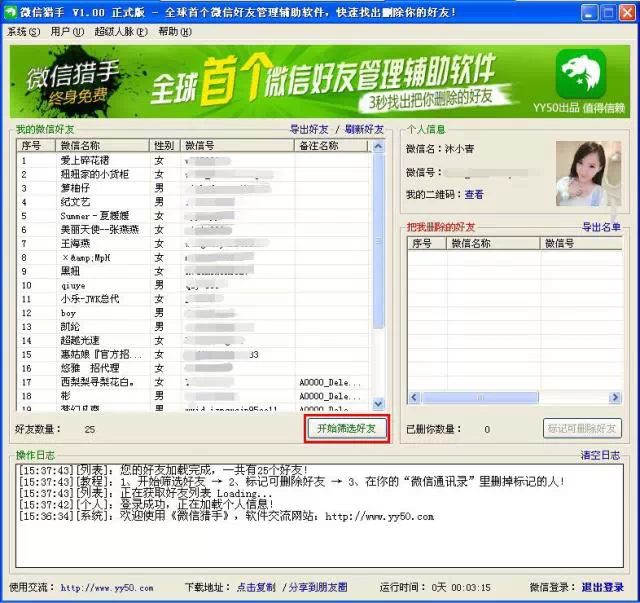
Task: Click the WeChat Hunter title bar app icon
Action: 12,12
